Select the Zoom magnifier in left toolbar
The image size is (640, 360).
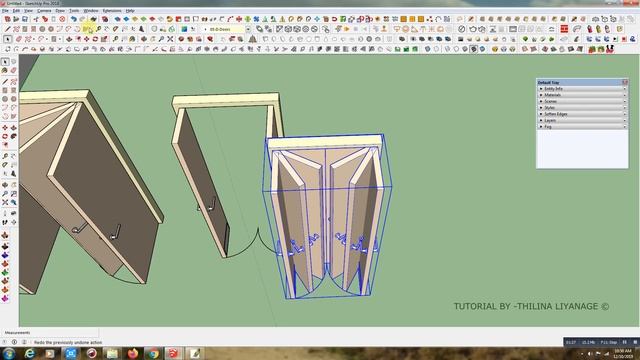[x=5, y=194]
